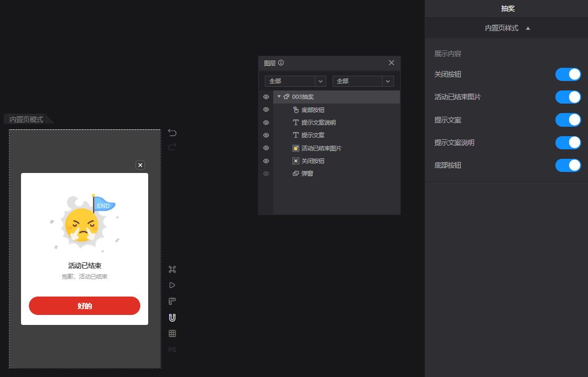
Task: Click the undo arrow icon
Action: point(172,133)
